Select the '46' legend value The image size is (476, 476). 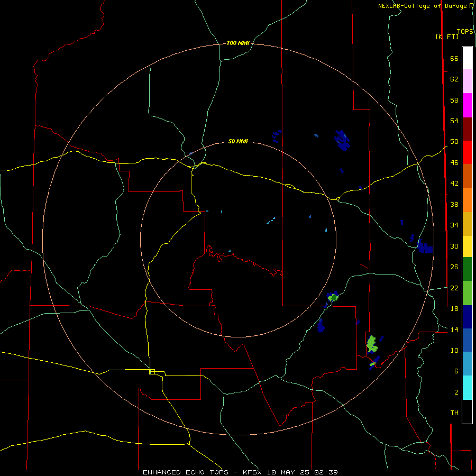454,162
